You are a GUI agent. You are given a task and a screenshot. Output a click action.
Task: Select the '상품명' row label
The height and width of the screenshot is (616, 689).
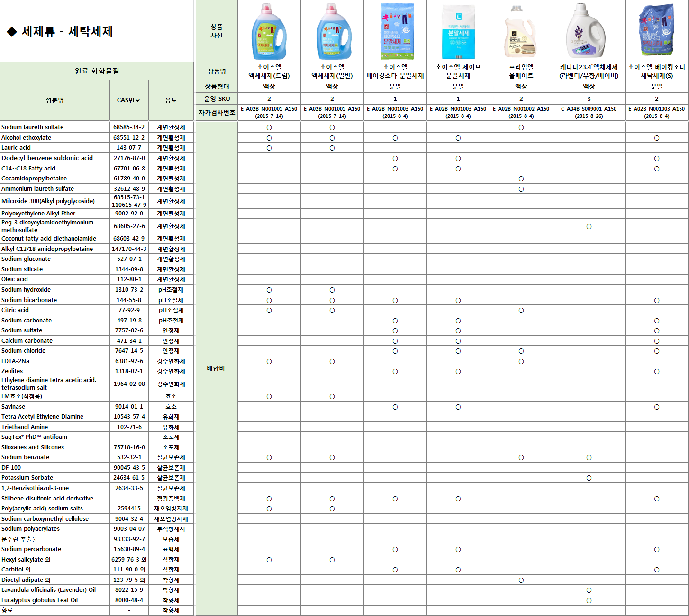(x=217, y=71)
